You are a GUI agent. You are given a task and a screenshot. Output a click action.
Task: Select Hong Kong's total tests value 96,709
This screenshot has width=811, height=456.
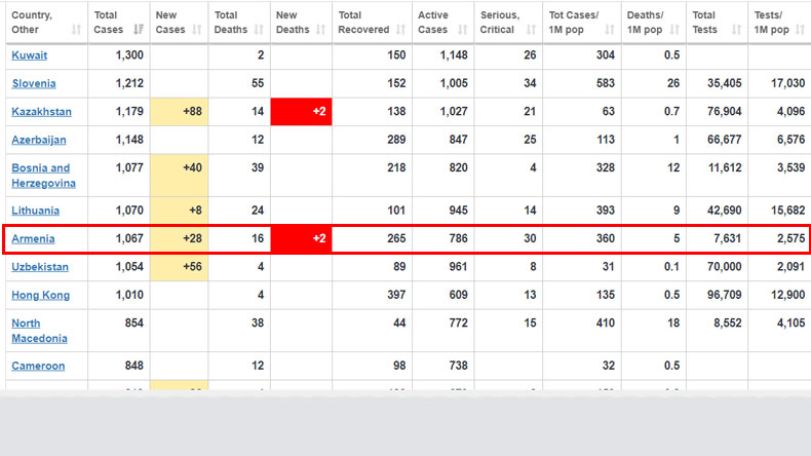point(724,295)
